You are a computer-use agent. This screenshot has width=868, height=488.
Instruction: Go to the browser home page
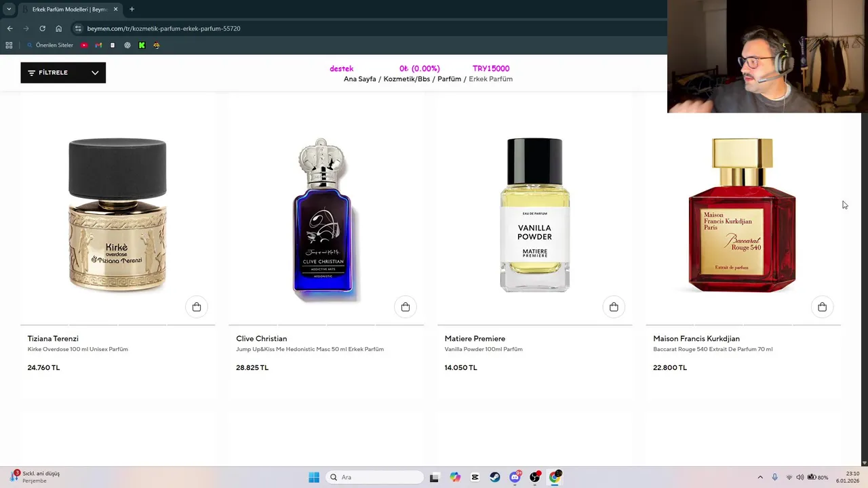pos(58,28)
